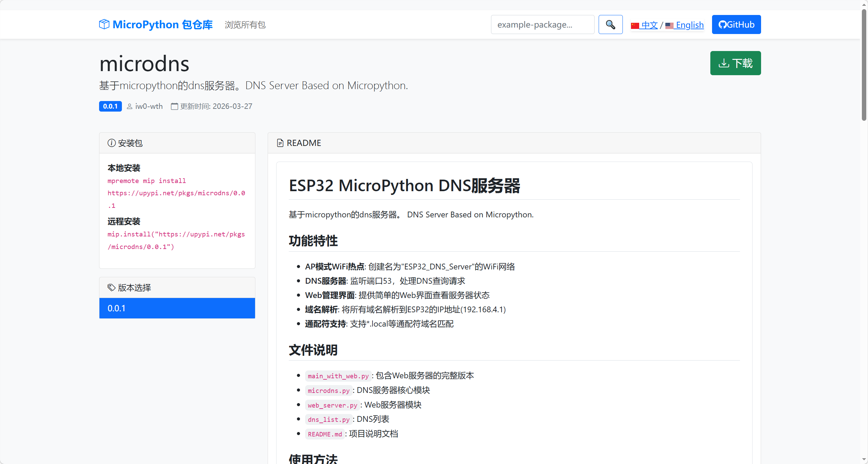Screen dimensions: 868x464
Task: Click the tag icon beside 版本选择
Action: (x=111, y=287)
